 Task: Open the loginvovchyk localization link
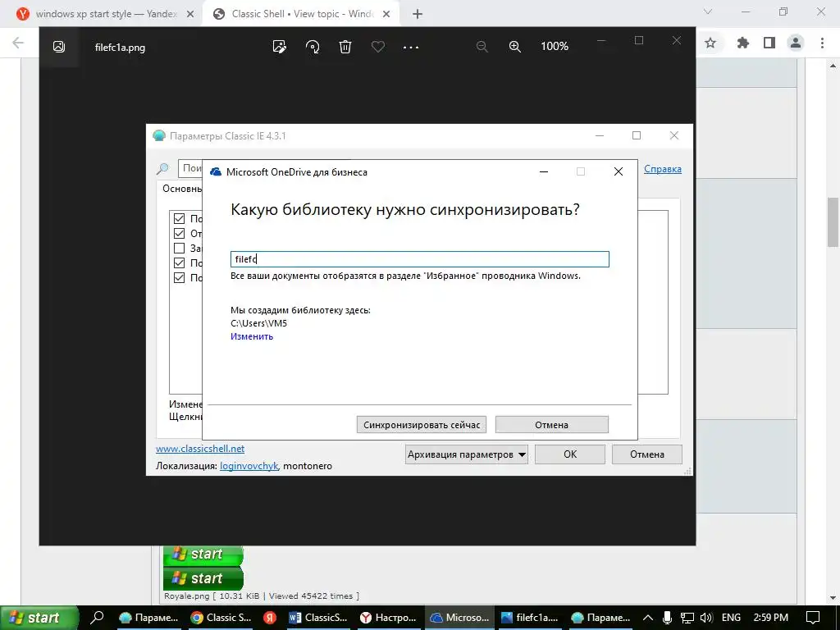point(249,466)
